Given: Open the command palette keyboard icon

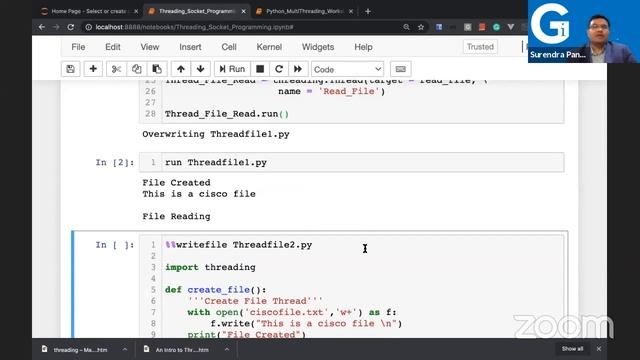Looking at the screenshot, I should [400, 69].
